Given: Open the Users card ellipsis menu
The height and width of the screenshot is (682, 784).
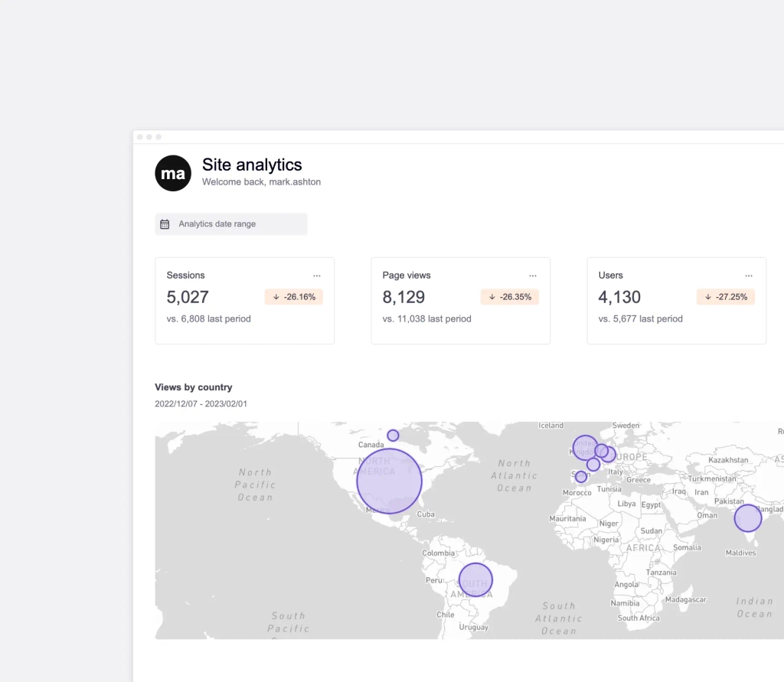Looking at the screenshot, I should pos(749,276).
